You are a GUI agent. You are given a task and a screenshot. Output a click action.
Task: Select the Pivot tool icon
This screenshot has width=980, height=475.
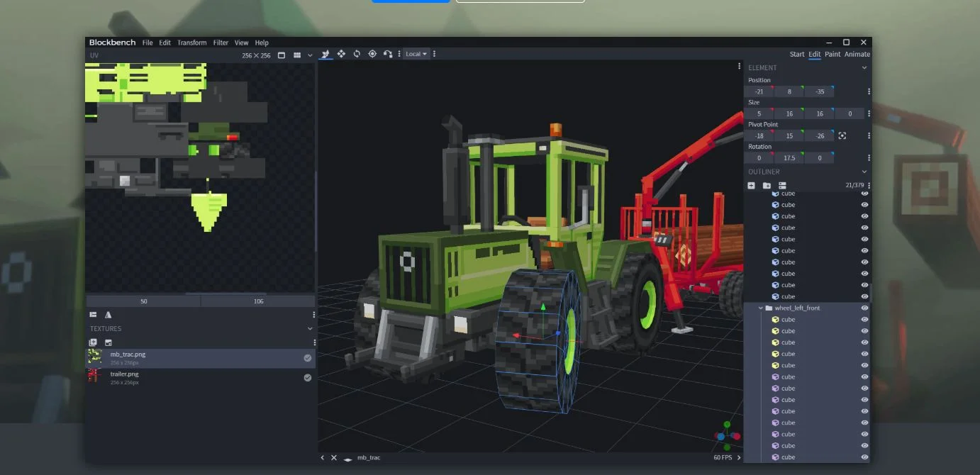point(372,54)
